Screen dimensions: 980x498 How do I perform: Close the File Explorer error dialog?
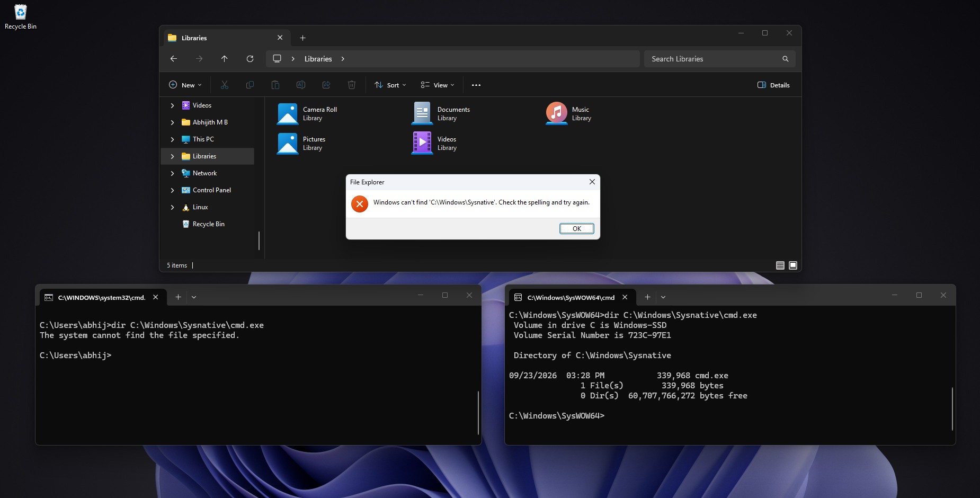(x=592, y=182)
